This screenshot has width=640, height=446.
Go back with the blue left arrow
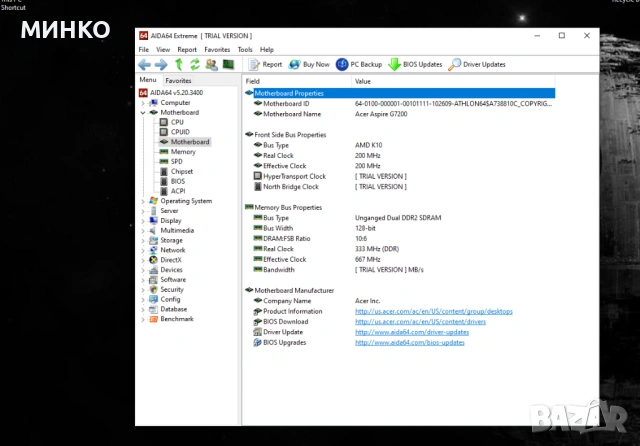144,64
